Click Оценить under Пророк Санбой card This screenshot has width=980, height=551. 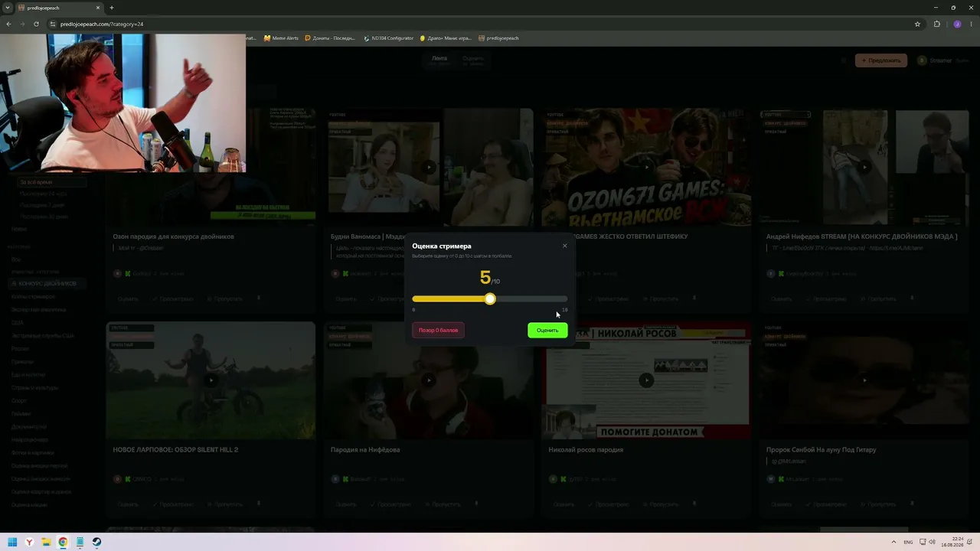click(781, 504)
